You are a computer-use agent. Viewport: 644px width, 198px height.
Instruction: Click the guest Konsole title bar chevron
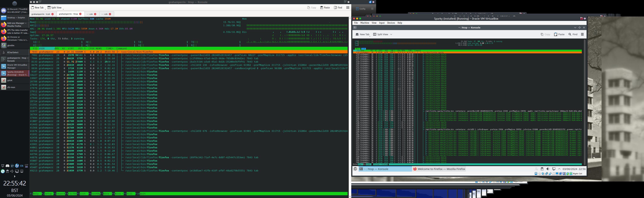click(575, 27)
